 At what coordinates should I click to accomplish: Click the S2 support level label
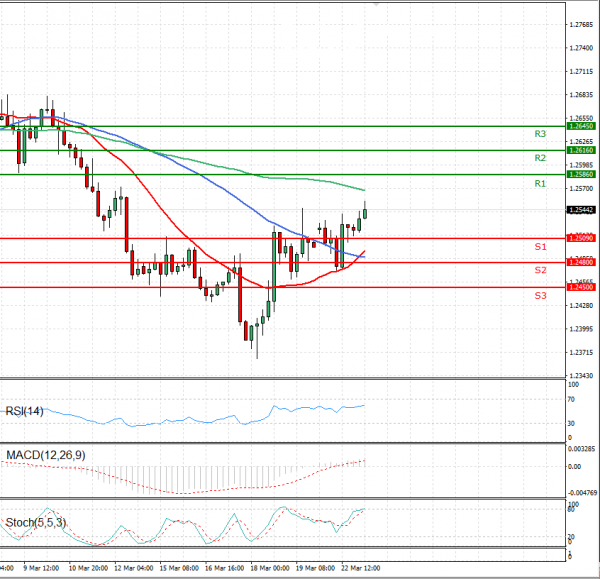coord(539,270)
